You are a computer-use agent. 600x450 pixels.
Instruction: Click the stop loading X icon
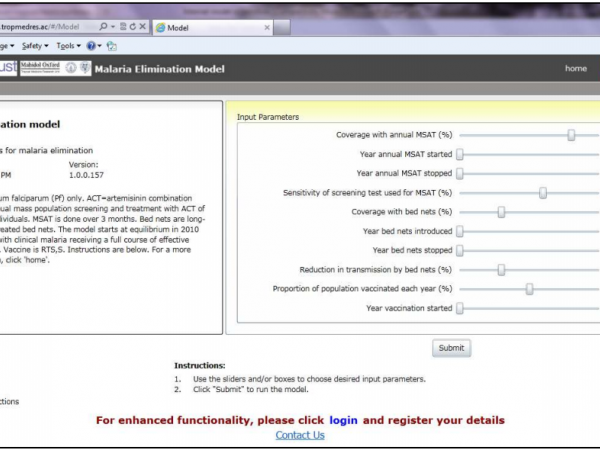click(141, 28)
